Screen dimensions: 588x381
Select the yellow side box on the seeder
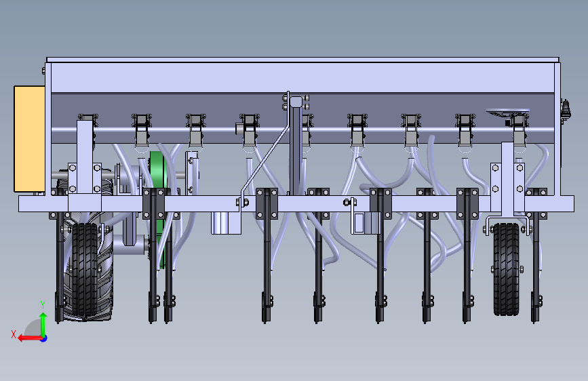30,139
